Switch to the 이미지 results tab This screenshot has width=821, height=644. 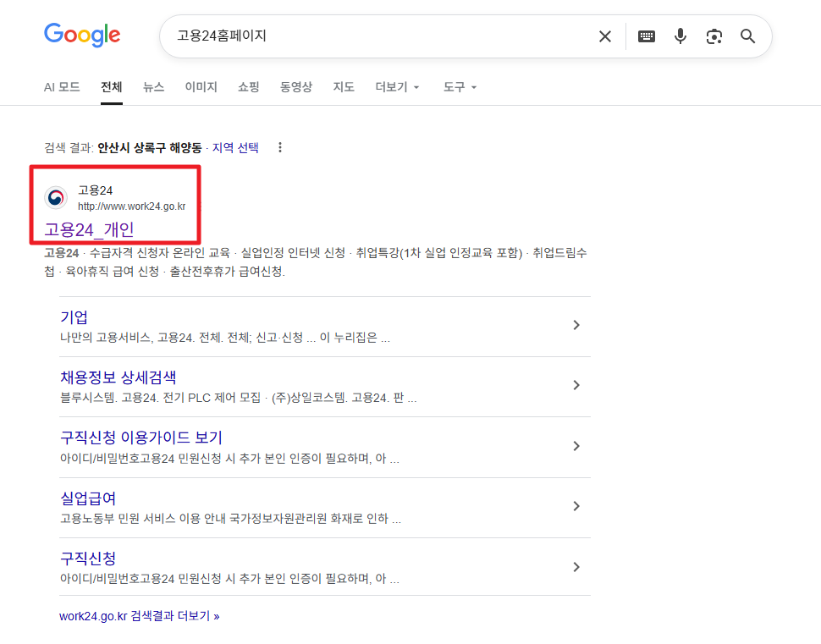pyautogui.click(x=201, y=87)
